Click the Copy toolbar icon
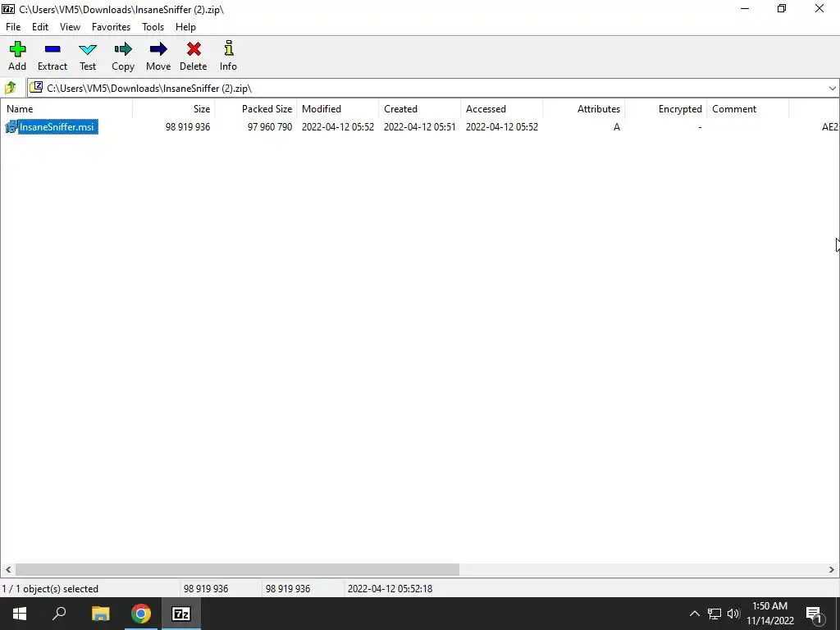 (123, 49)
